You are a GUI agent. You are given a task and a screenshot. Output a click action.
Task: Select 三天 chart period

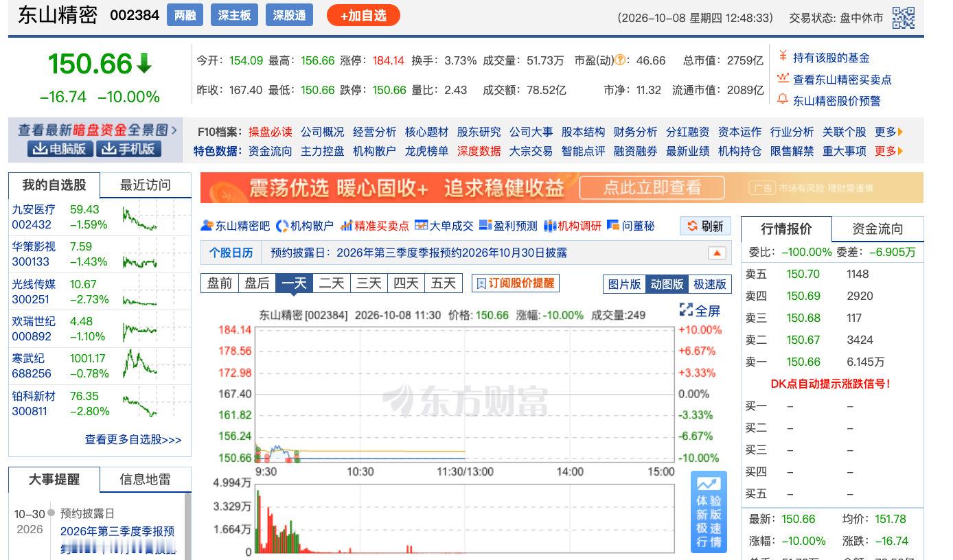click(369, 283)
